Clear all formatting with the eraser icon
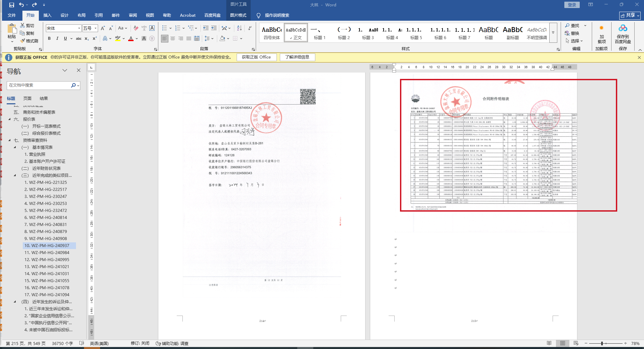The image size is (644, 349). coord(136,28)
